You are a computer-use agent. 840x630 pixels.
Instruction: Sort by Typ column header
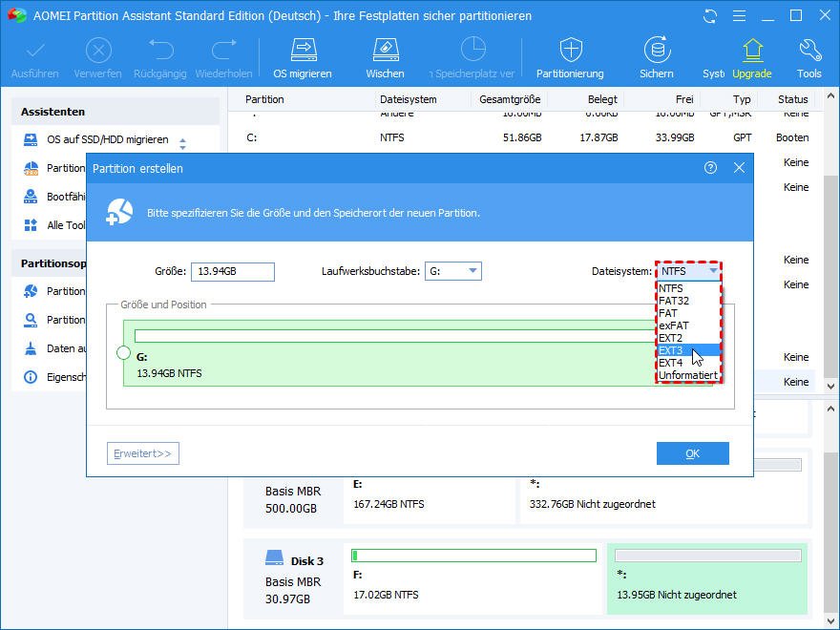pos(742,99)
